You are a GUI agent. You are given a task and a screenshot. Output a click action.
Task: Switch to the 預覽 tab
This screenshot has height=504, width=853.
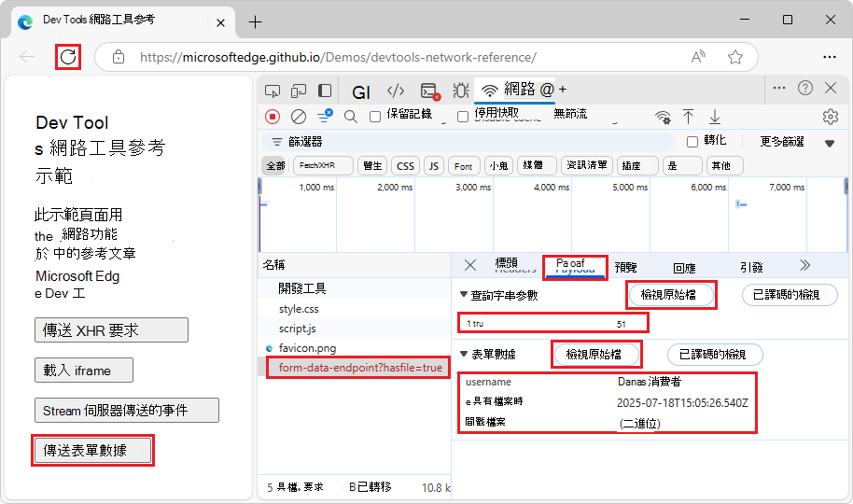click(x=625, y=267)
